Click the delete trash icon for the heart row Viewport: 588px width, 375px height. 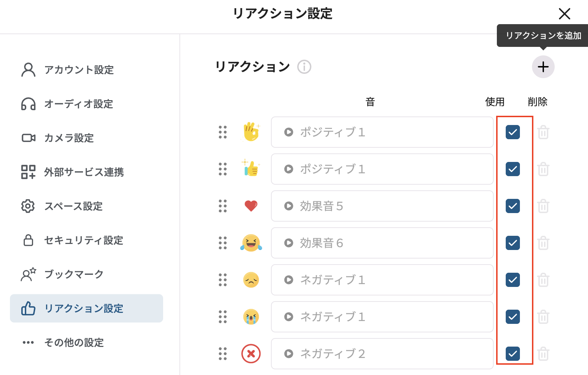coord(543,206)
